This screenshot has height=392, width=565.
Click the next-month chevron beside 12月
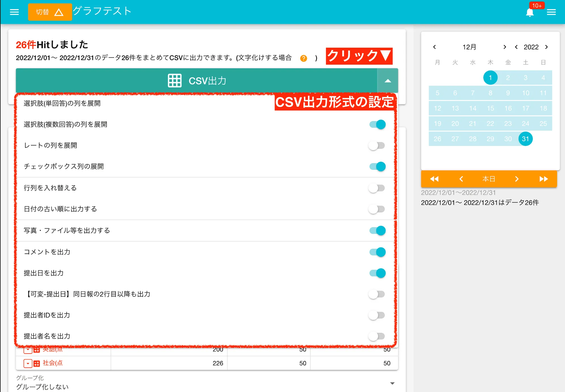505,47
